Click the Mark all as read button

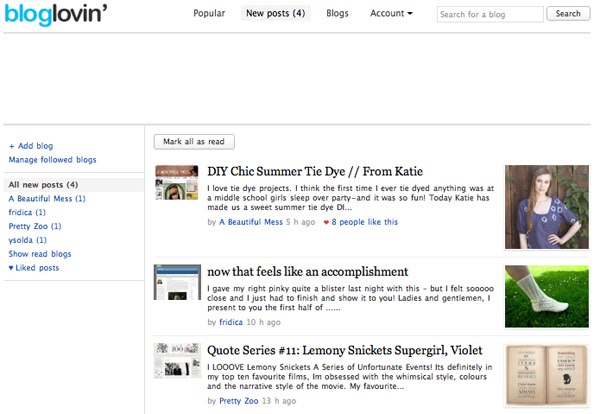pyautogui.click(x=194, y=142)
